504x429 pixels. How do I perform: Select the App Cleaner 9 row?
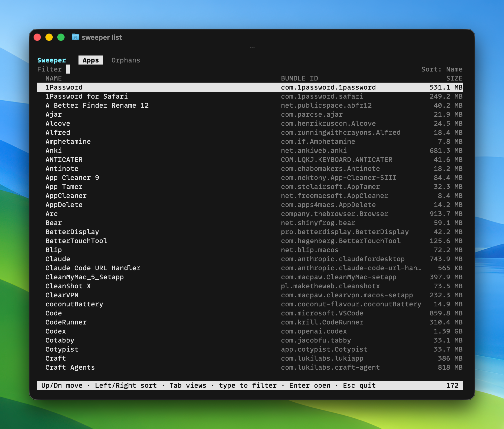pos(250,178)
